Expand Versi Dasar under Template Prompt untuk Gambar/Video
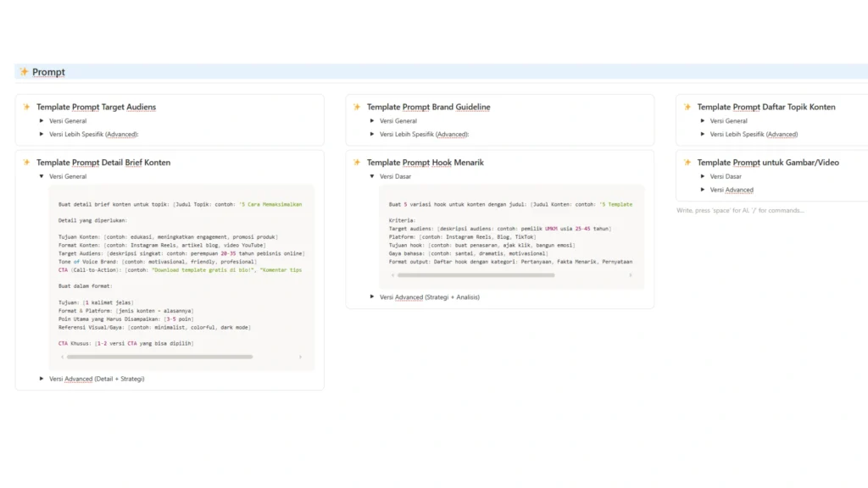 click(x=703, y=176)
